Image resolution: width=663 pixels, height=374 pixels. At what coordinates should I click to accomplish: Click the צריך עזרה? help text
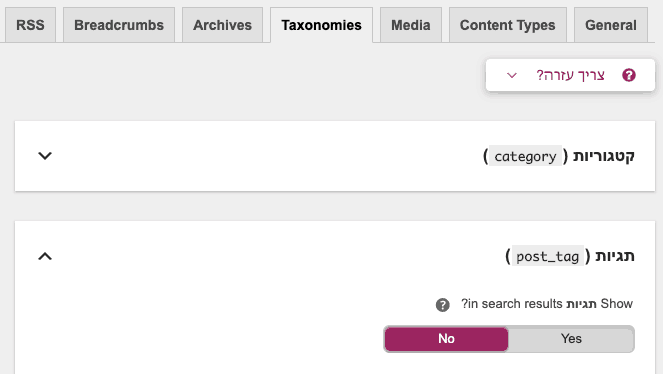570,75
